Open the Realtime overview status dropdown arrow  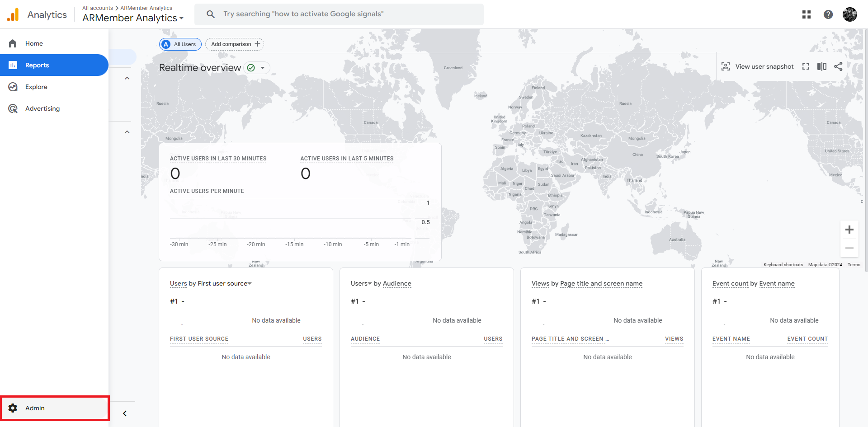click(263, 68)
